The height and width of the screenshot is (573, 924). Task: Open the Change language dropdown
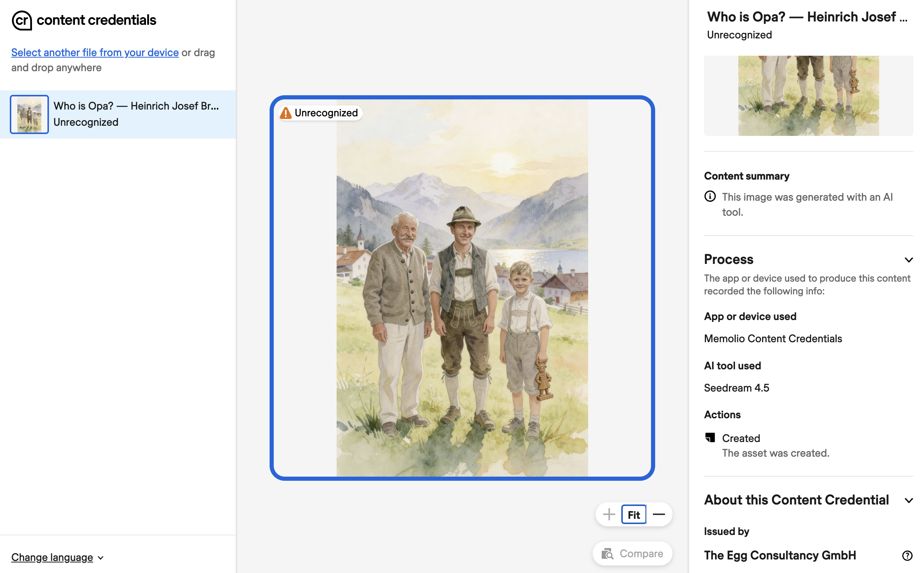[57, 557]
